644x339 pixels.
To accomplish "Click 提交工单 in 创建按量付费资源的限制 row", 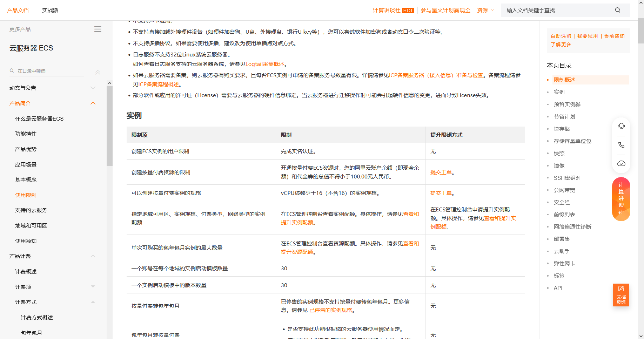I will pos(441,172).
